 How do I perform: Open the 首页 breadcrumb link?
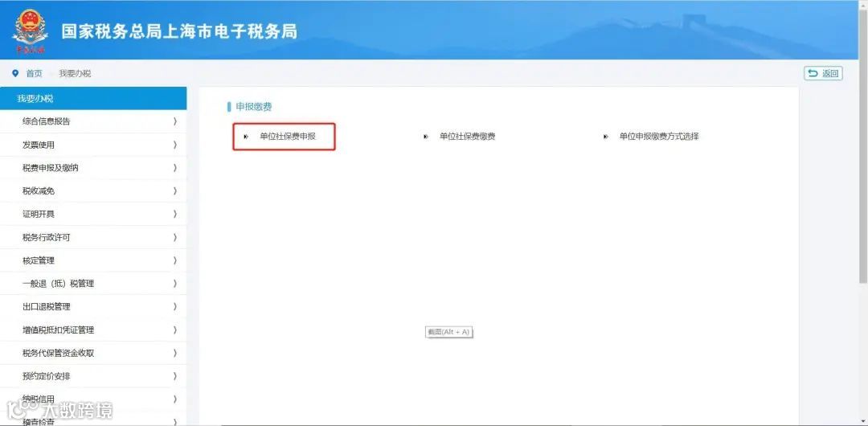35,74
